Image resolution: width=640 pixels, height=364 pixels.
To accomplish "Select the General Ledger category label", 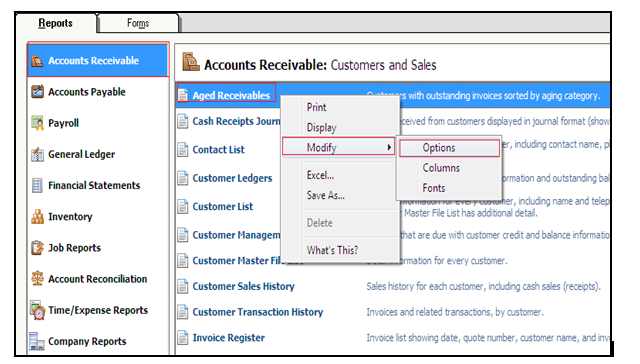I will click(x=82, y=154).
